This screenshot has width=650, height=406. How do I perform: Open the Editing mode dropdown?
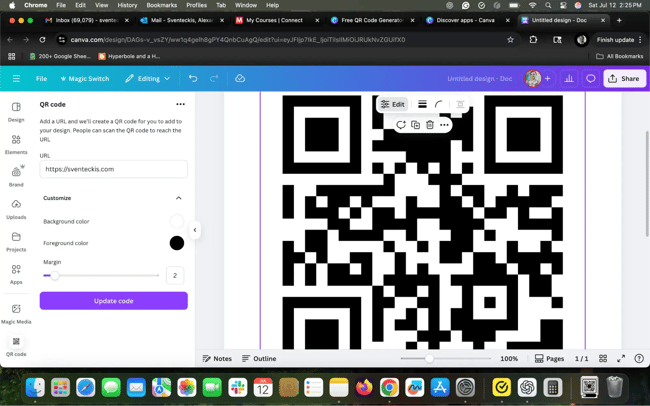tap(148, 78)
